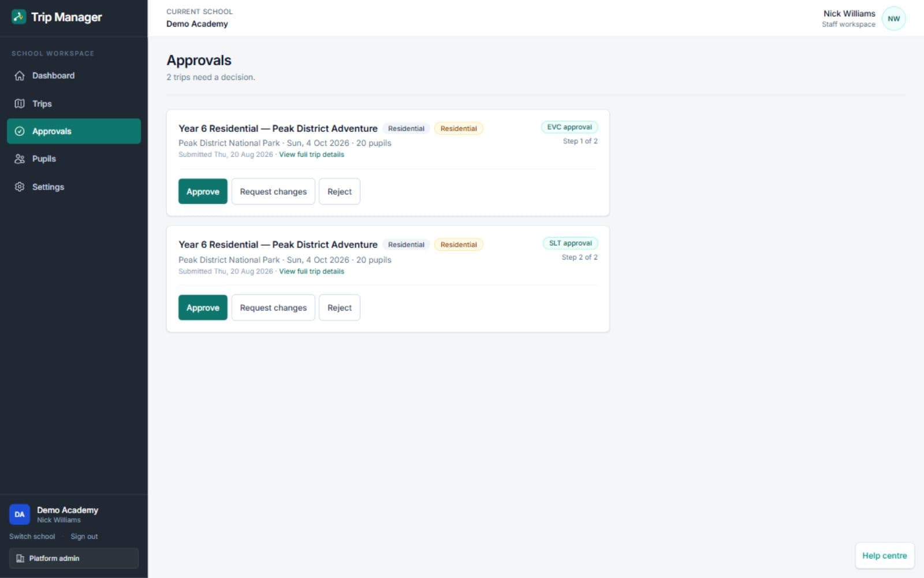This screenshot has height=578, width=924.
Task: Request changes on the EVC approval trip
Action: click(x=273, y=191)
